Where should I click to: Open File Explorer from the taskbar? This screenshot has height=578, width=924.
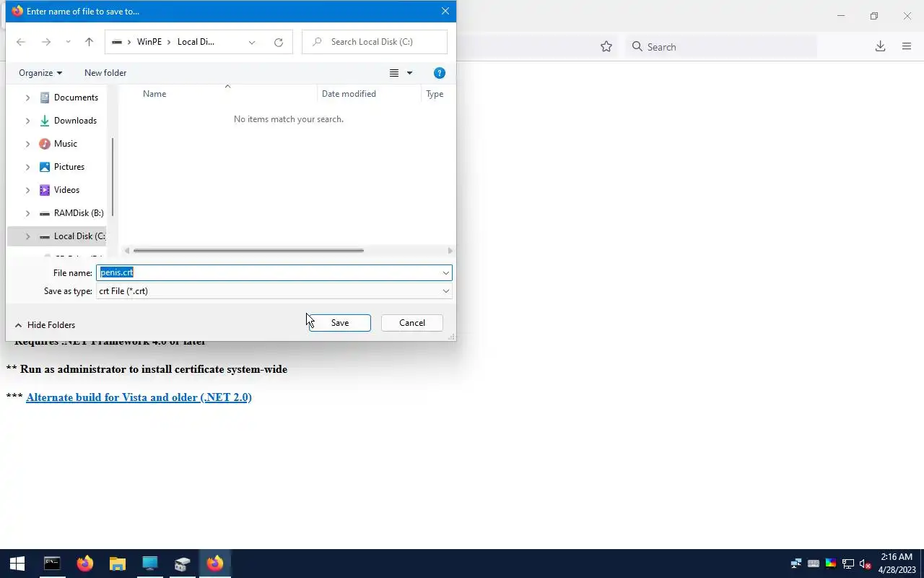pos(117,564)
